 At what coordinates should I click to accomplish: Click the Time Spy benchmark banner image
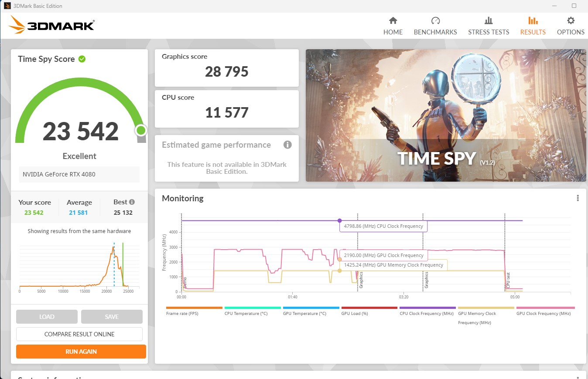click(446, 115)
